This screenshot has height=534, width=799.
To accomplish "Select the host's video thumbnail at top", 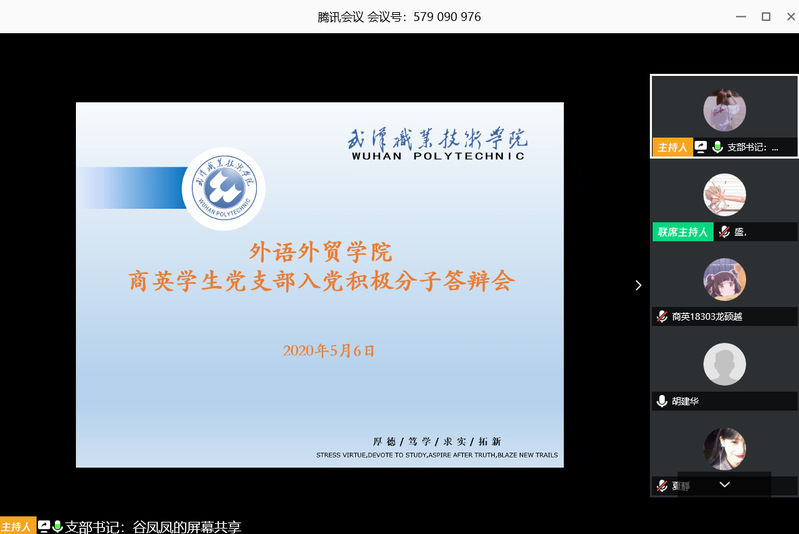I will (x=724, y=109).
